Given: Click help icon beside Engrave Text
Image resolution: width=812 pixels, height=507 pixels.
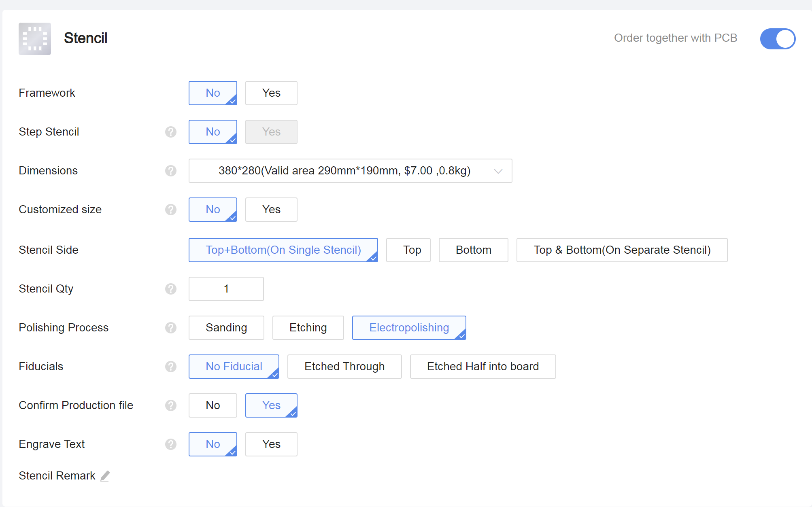Looking at the screenshot, I should tap(171, 444).
